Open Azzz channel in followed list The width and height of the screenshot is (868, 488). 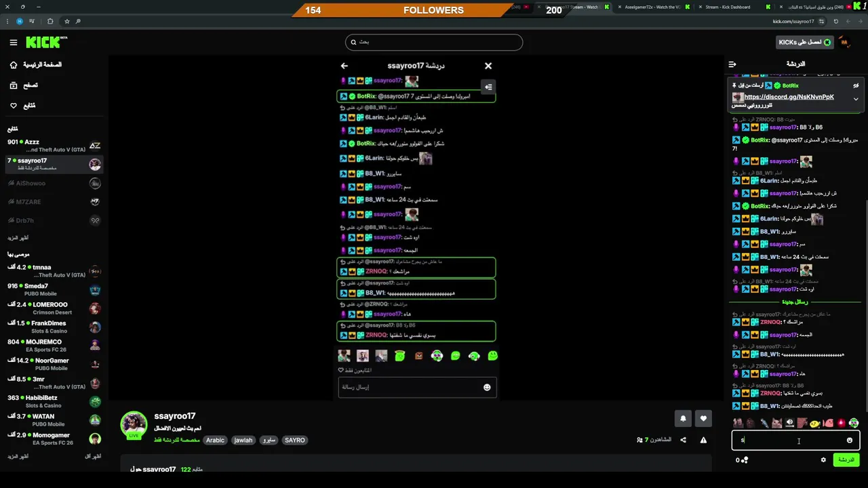(54, 146)
